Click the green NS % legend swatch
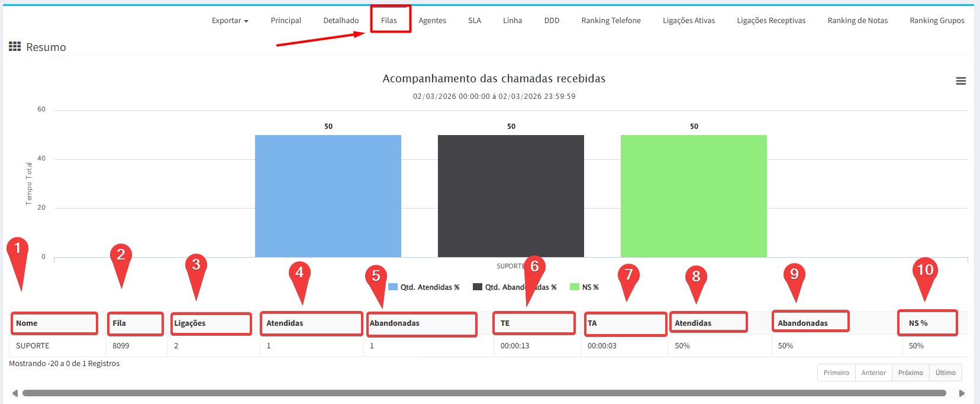 click(x=574, y=287)
